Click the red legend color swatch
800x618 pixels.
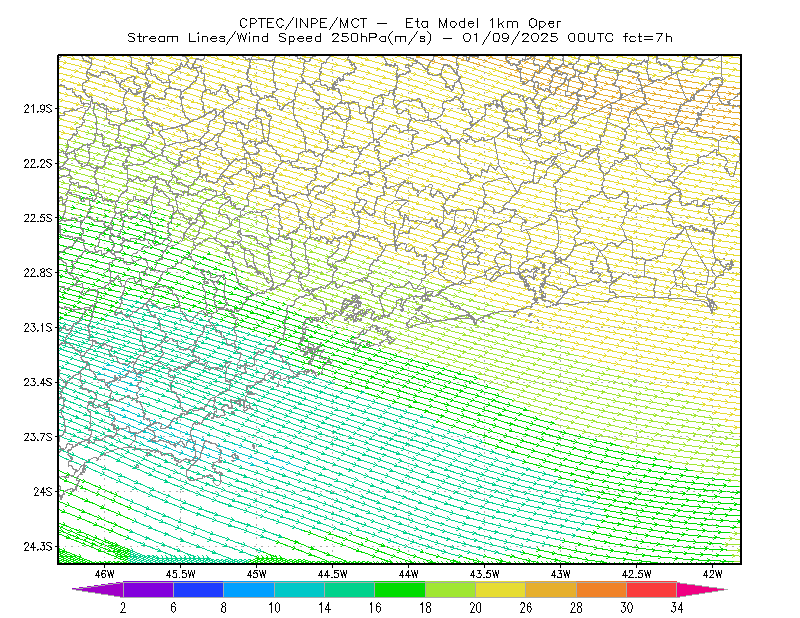coord(652,589)
